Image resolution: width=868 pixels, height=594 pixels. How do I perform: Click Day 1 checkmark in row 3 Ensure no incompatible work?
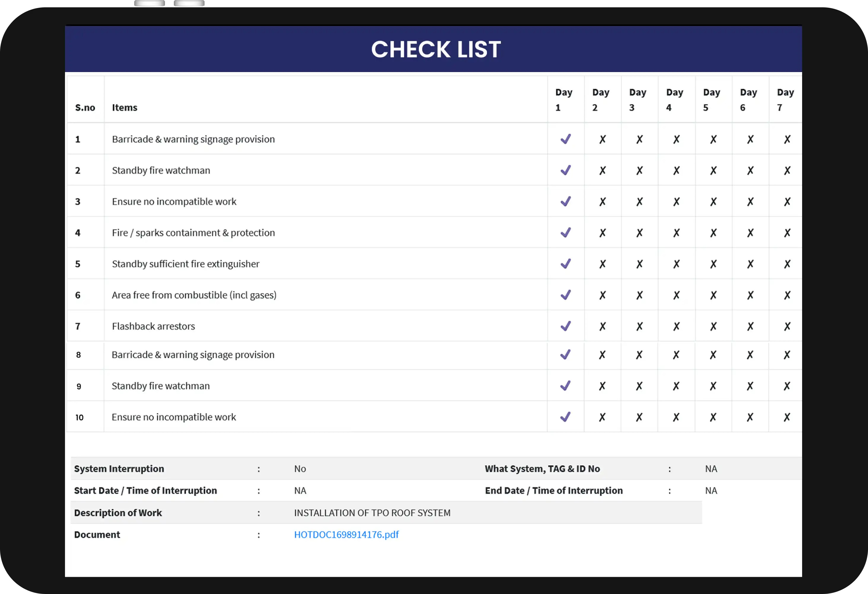pyautogui.click(x=566, y=201)
